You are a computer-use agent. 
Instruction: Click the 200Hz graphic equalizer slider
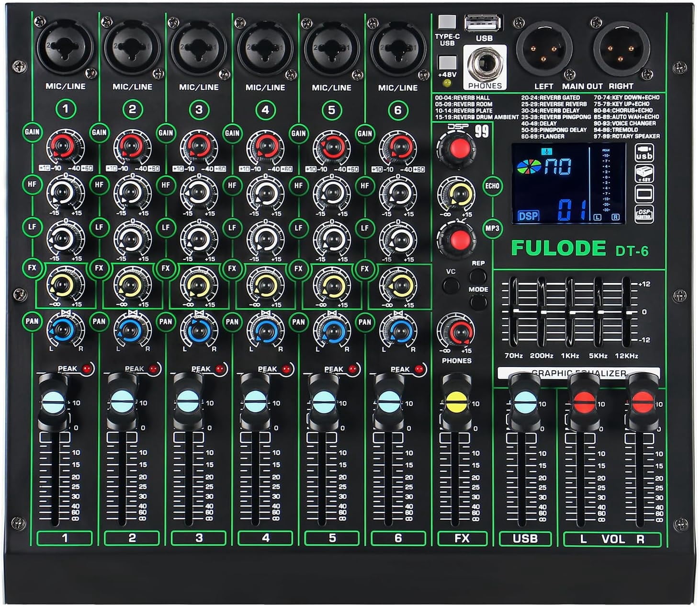(542, 312)
